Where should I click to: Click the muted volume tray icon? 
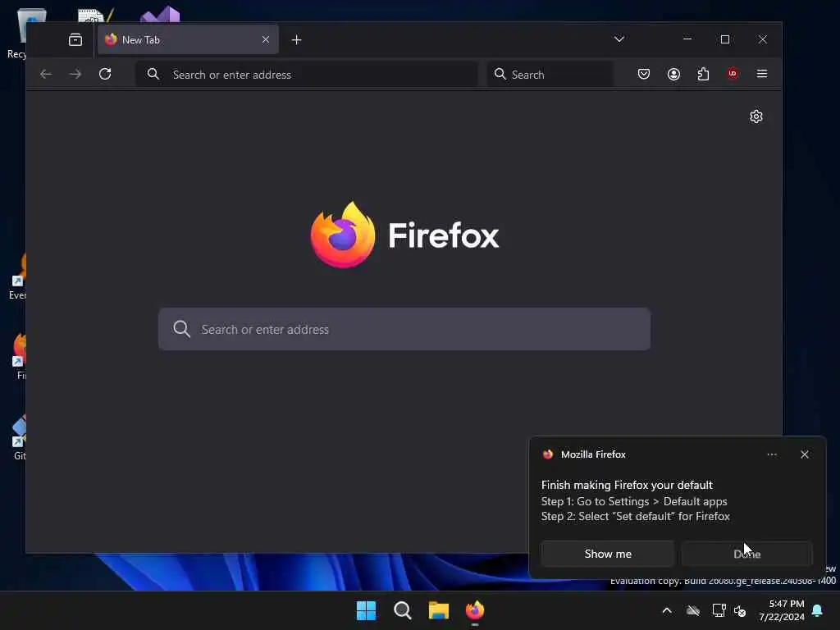pos(740,610)
